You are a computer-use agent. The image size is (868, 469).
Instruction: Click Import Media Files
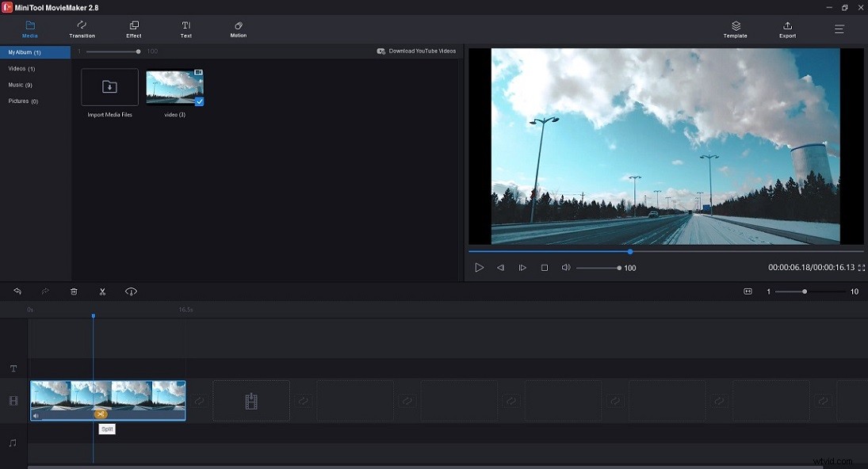point(109,87)
